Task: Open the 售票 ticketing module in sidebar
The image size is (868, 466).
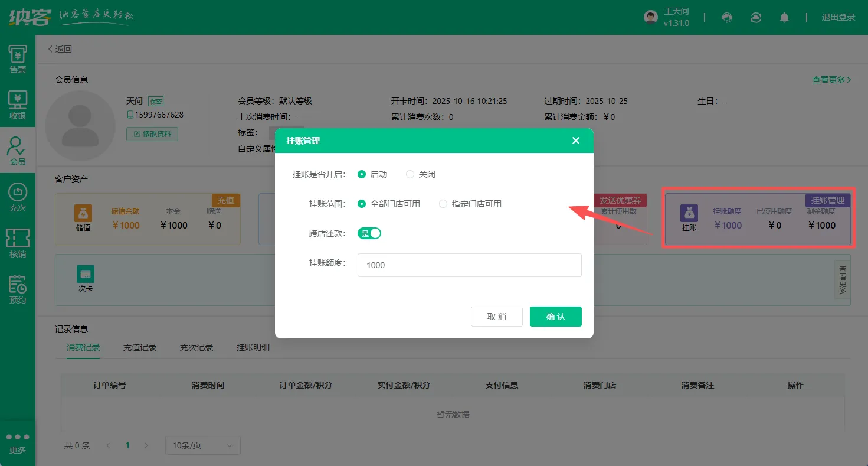Action: (18, 58)
